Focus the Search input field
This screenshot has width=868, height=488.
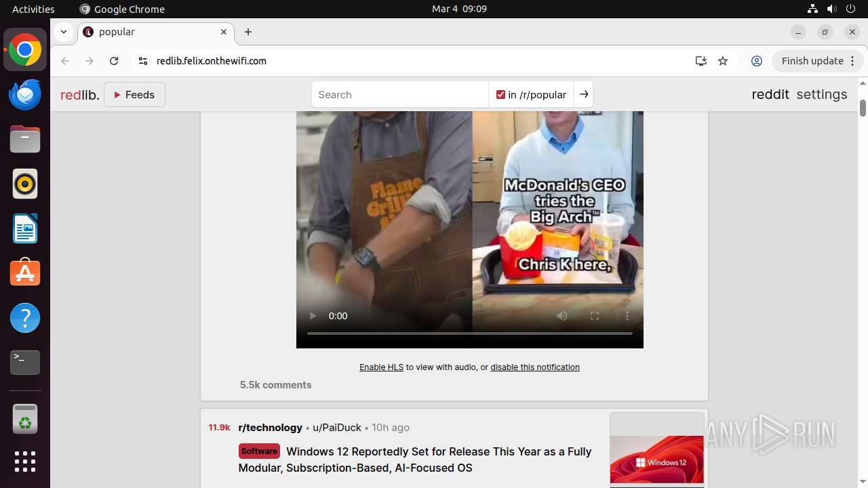(x=400, y=95)
